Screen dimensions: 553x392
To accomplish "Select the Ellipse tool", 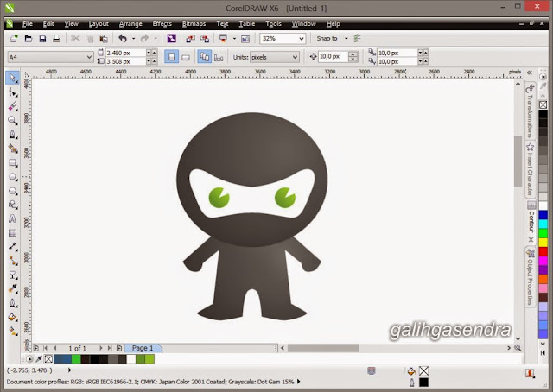I will 12,177.
